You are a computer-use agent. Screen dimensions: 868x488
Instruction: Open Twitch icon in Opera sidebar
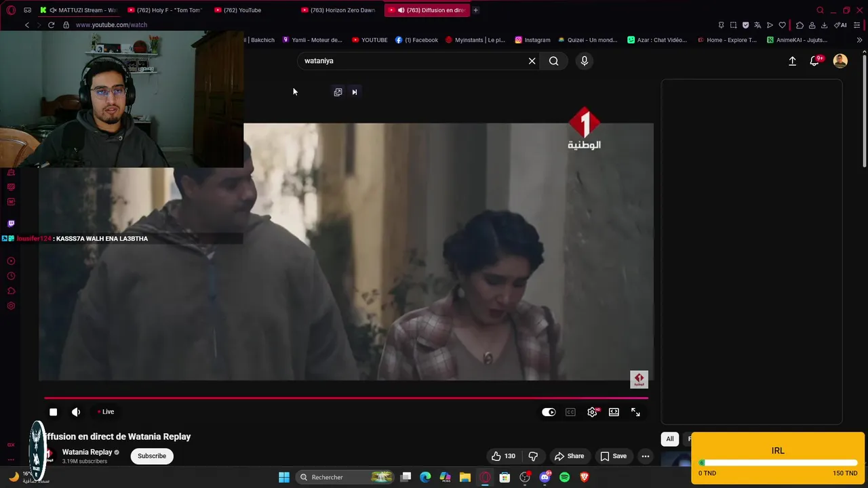click(x=11, y=223)
